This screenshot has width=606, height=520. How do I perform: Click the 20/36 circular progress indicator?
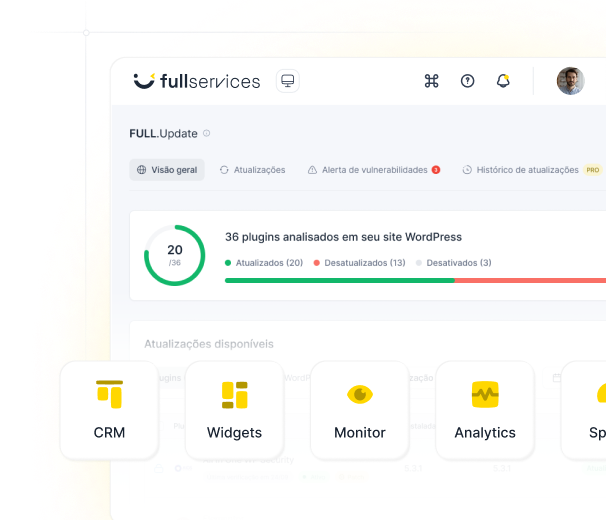tap(174, 255)
